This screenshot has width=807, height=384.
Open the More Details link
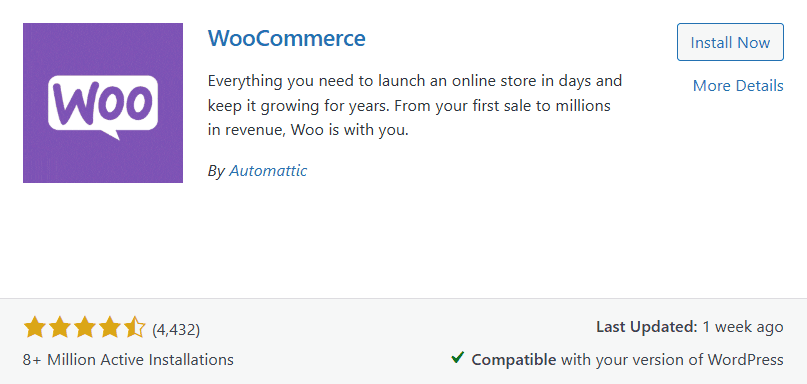738,85
